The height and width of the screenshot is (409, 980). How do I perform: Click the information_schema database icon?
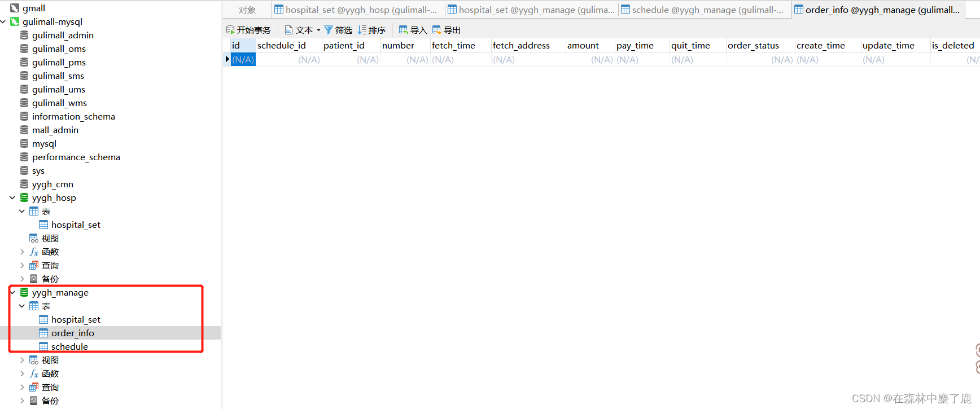[x=24, y=116]
